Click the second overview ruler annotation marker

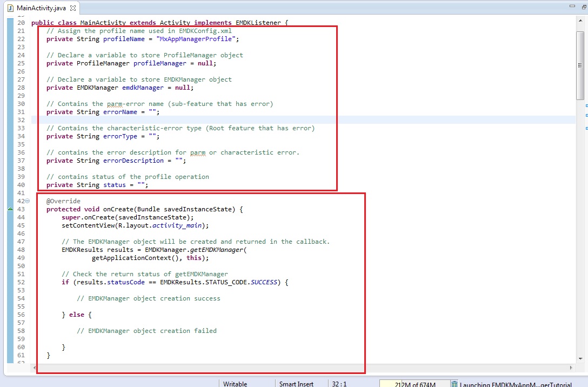click(586, 116)
